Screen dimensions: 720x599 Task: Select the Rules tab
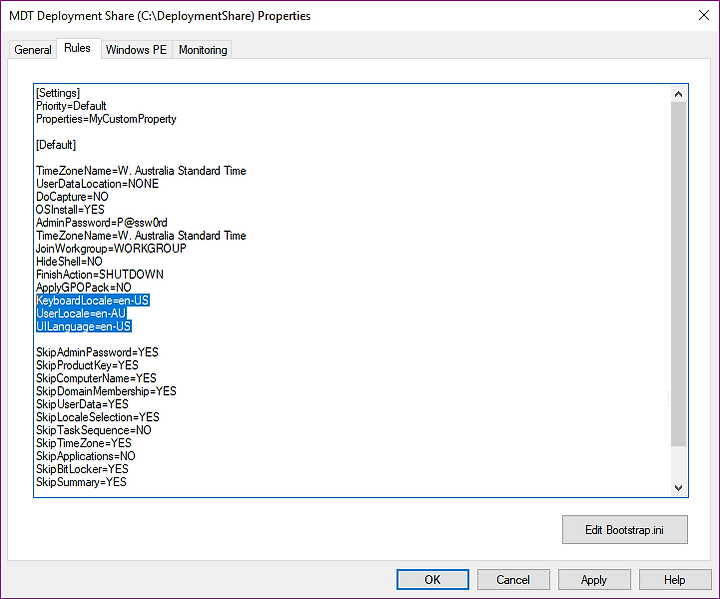[x=78, y=48]
